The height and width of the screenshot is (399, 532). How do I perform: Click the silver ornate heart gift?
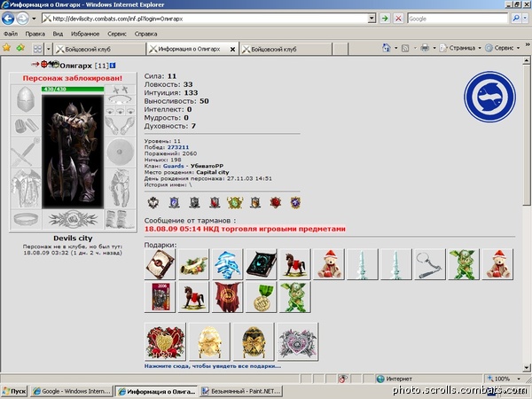tap(298, 342)
